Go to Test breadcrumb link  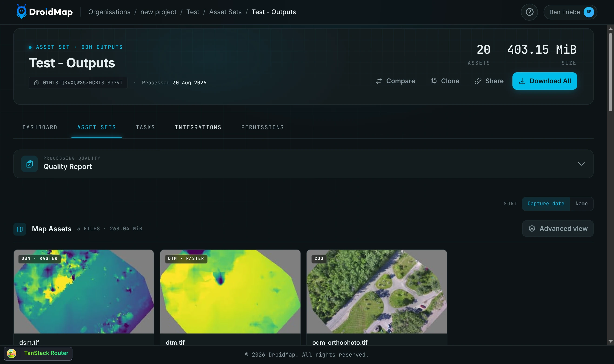(x=193, y=12)
